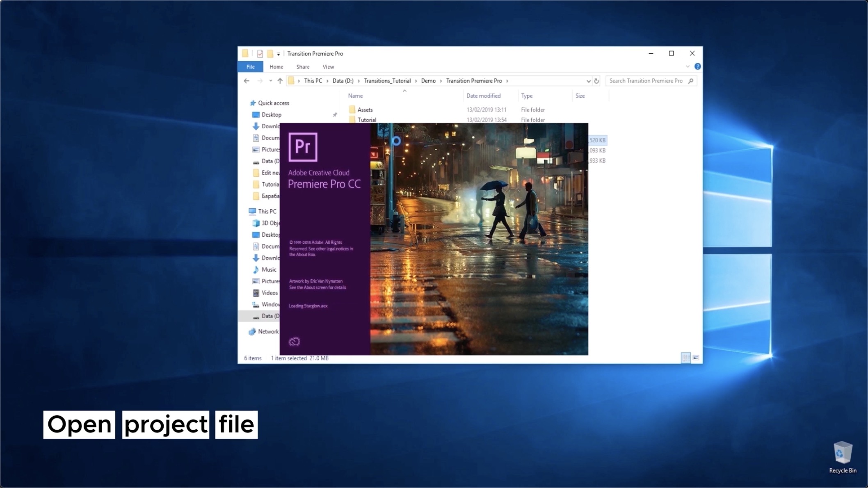Click the Creative Cloud logo on splash

pos(294,342)
